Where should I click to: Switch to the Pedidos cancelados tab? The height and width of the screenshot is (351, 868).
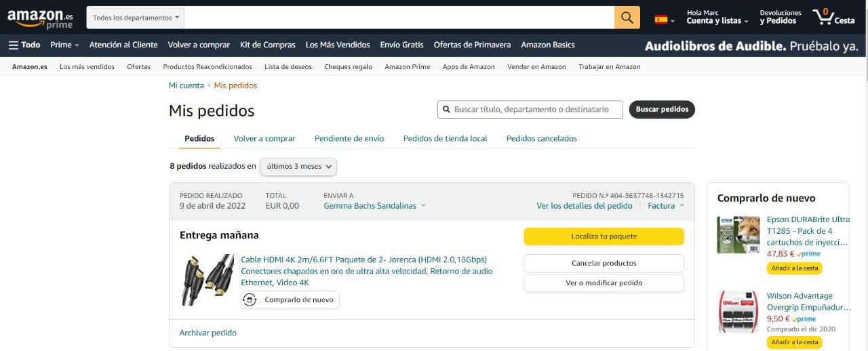541,138
